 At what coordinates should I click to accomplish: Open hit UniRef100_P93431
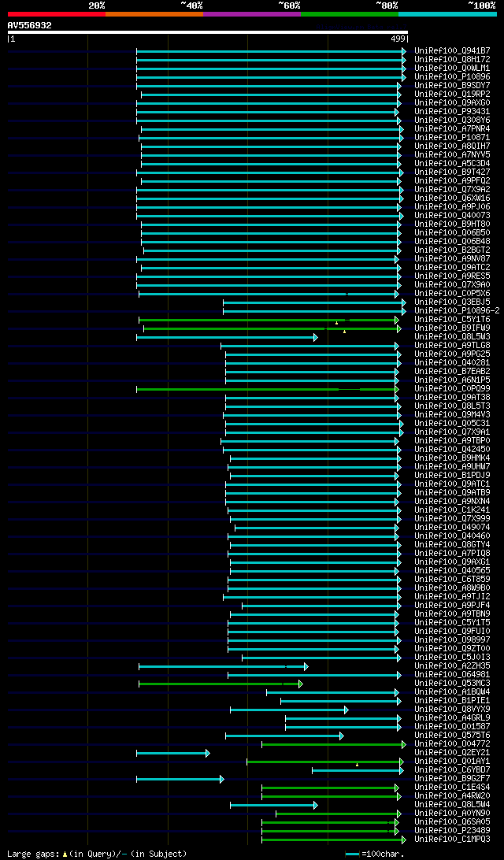pos(453,112)
